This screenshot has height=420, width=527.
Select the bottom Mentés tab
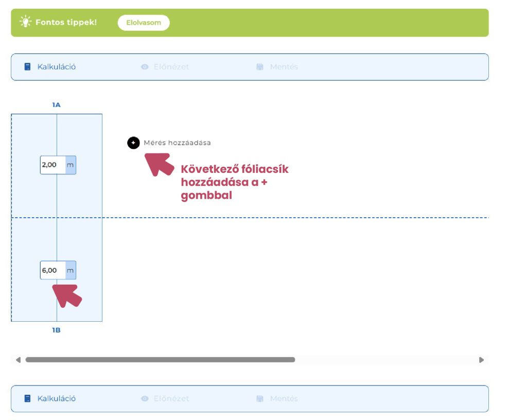click(284, 398)
